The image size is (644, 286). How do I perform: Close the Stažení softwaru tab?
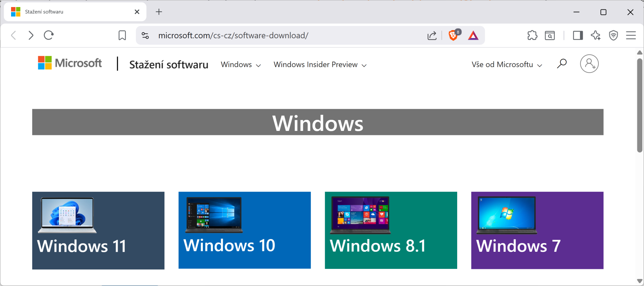(x=137, y=12)
